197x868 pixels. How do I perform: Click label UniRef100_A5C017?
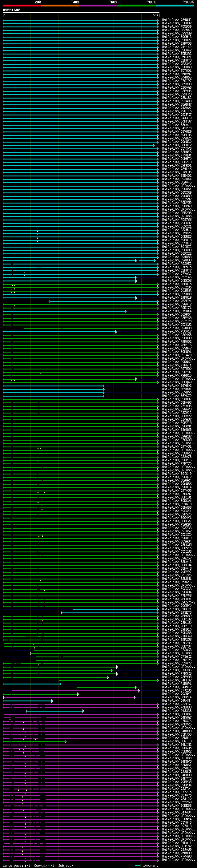click(x=177, y=331)
